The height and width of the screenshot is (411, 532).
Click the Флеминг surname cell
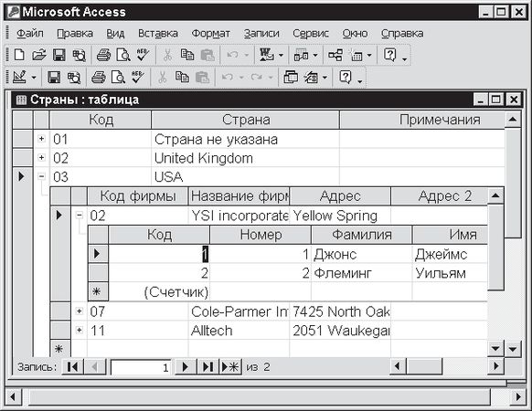point(362,273)
